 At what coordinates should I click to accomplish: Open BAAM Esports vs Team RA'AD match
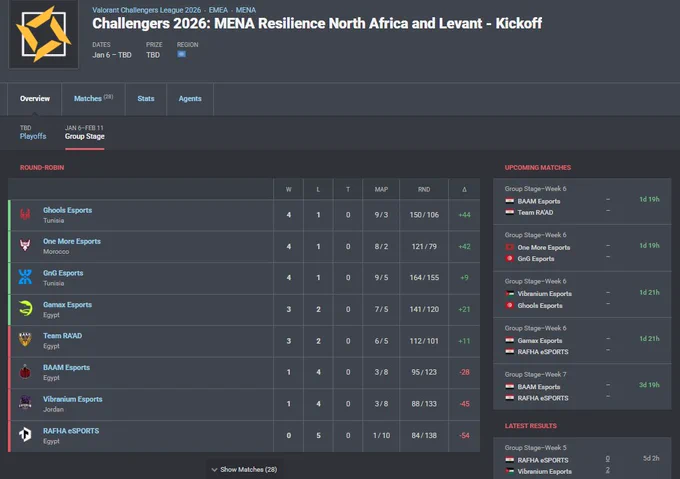click(582, 201)
